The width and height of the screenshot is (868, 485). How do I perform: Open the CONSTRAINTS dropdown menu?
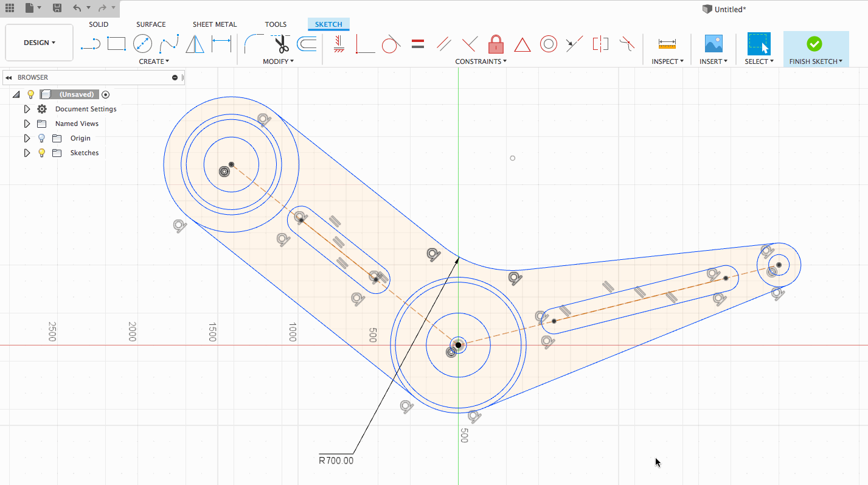pos(481,61)
